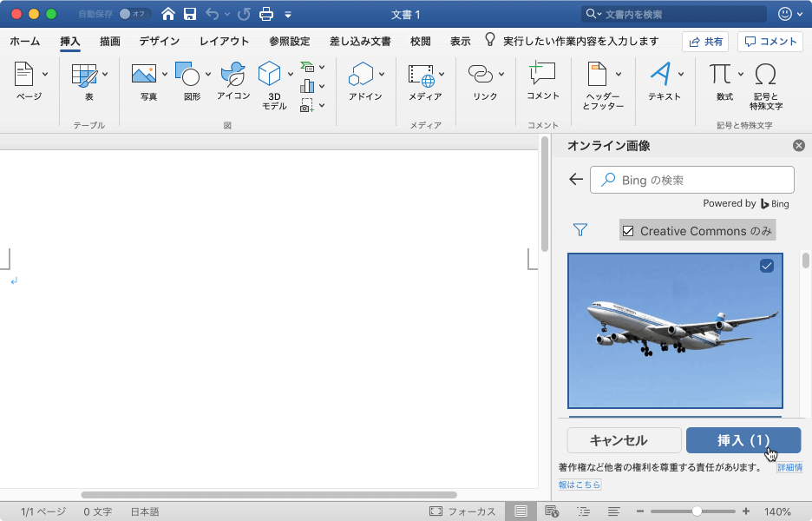
Task: Click the 共有 (Share) button
Action: point(704,42)
